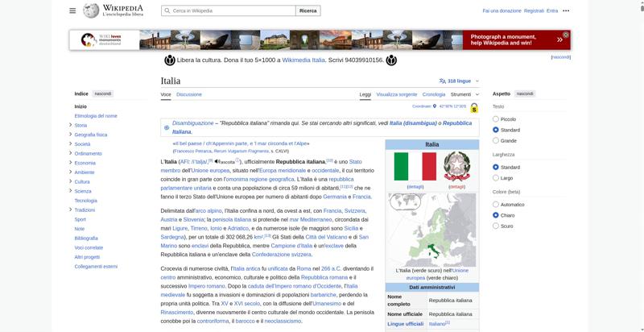Screen dimensions: 644x332
Task: Open the three-dots personal tools menu
Action: [566, 10]
